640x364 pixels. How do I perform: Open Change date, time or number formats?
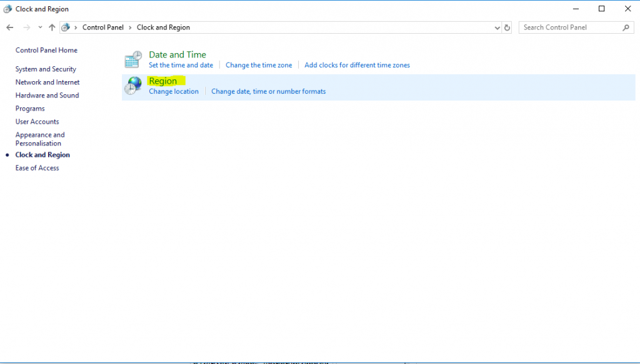pos(269,91)
